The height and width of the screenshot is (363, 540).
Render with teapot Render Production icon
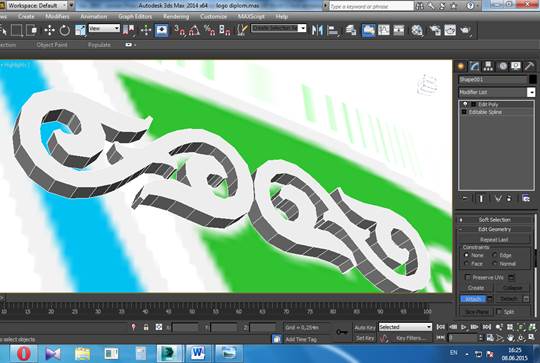(x=465, y=30)
